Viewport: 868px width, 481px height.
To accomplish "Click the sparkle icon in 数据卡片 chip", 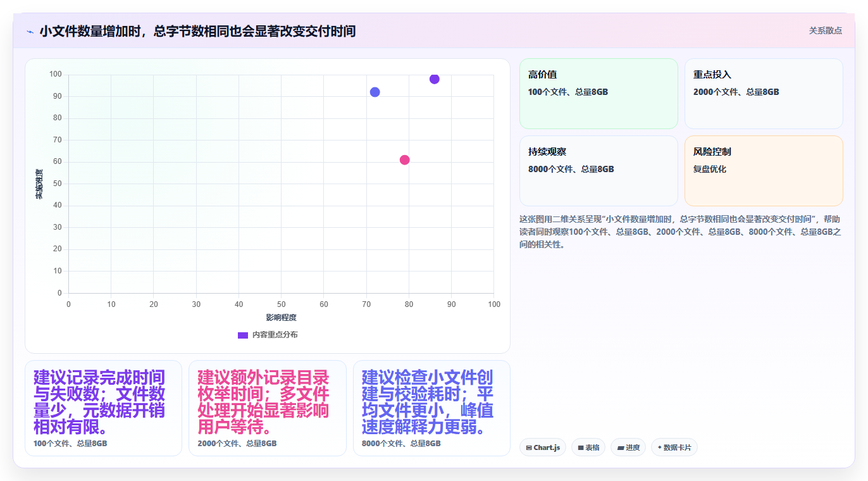I will tap(660, 447).
